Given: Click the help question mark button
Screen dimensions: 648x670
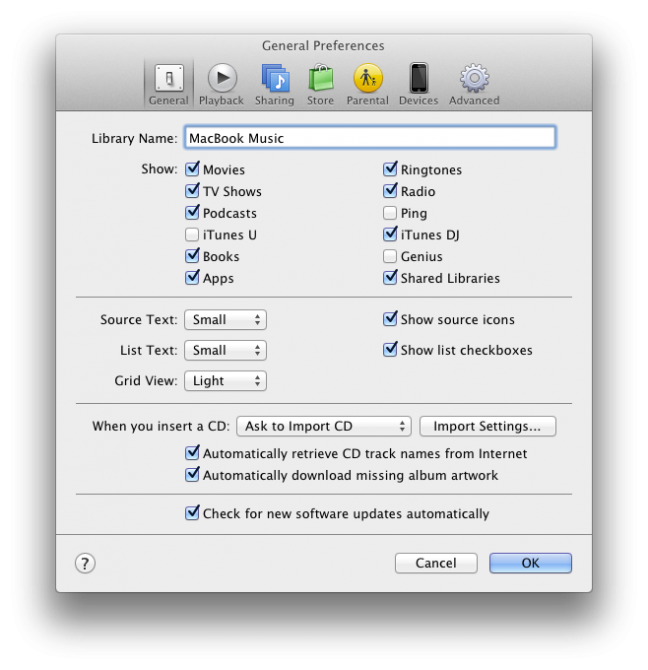Looking at the screenshot, I should 85,563.
